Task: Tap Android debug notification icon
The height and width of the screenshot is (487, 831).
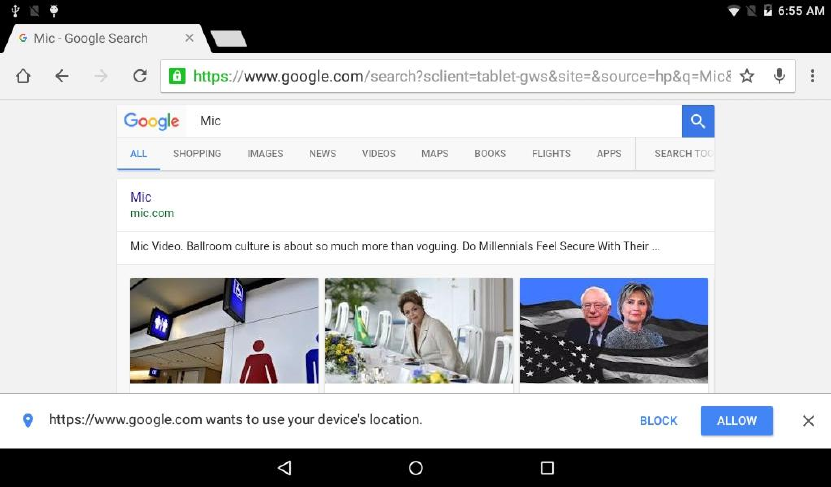Action: pos(54,10)
